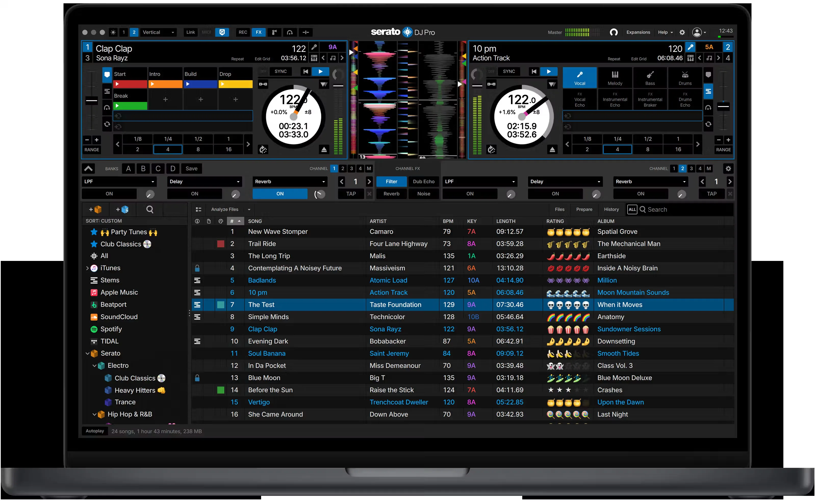The image size is (816, 504).
Task: Collapse the Electro crate
Action: (x=94, y=366)
